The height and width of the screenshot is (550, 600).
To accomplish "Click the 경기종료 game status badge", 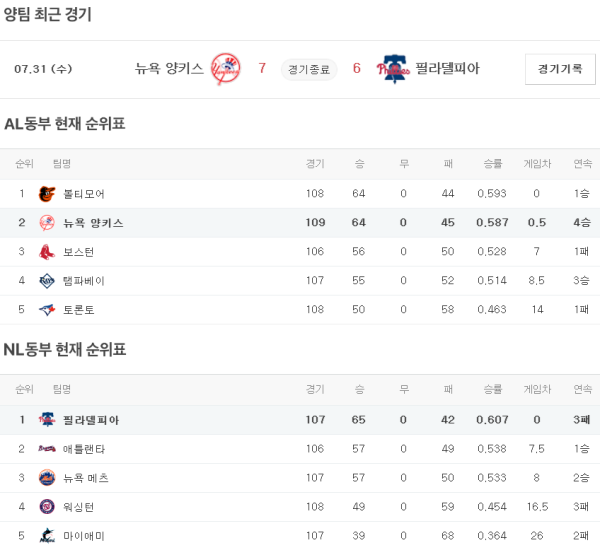I will 308,69.
